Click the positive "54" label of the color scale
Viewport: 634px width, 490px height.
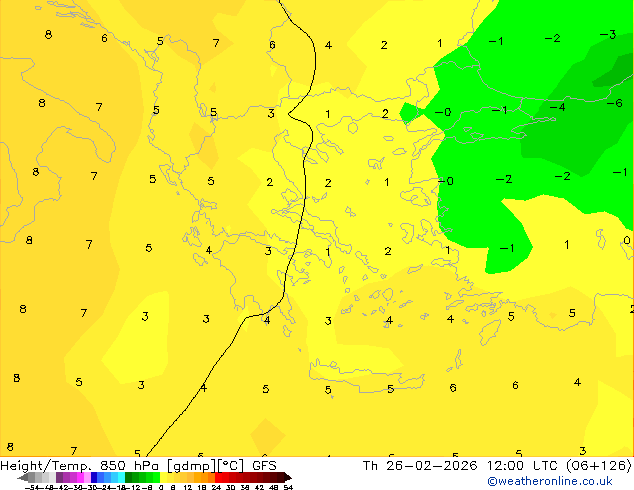coord(288,487)
